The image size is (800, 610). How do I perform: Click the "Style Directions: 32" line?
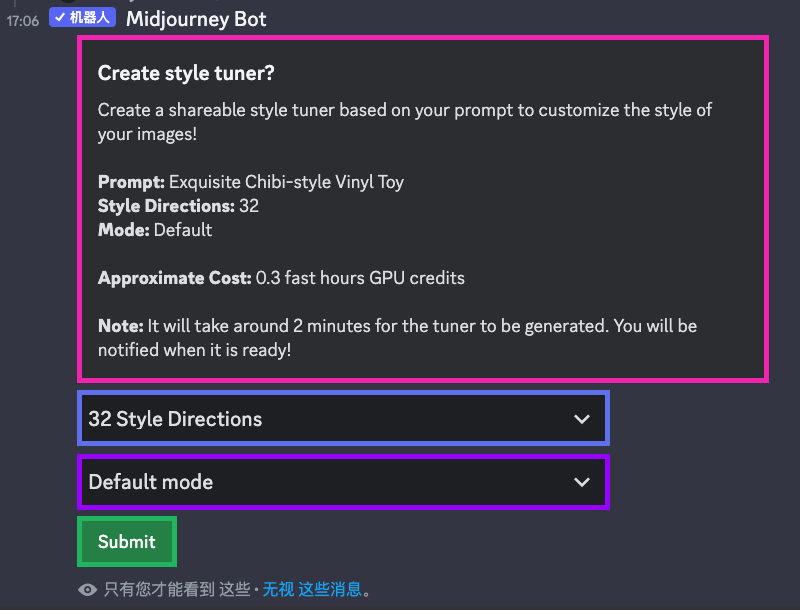point(178,206)
